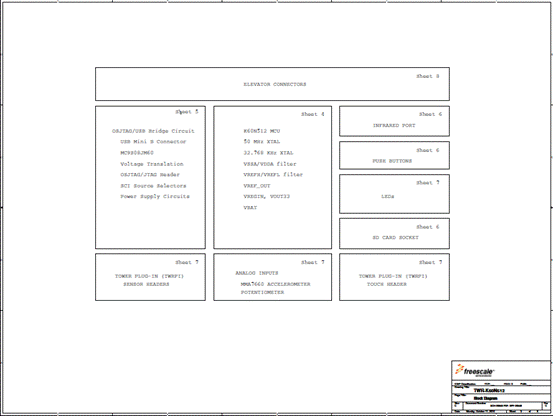Click the PUSH BUTTONS block label

[x=392, y=161]
